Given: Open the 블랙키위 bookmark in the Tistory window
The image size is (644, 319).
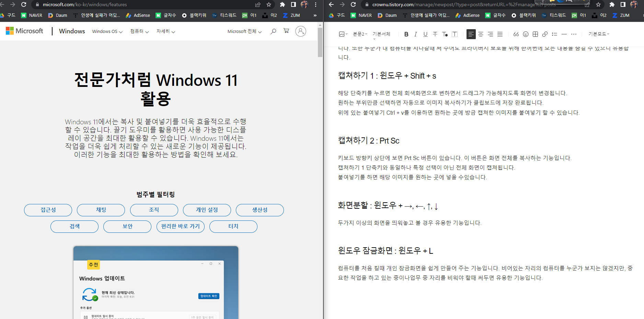Looking at the screenshot, I should (524, 15).
